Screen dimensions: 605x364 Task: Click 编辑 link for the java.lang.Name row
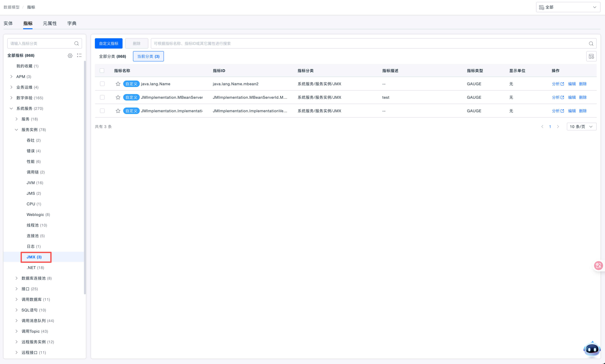(572, 84)
